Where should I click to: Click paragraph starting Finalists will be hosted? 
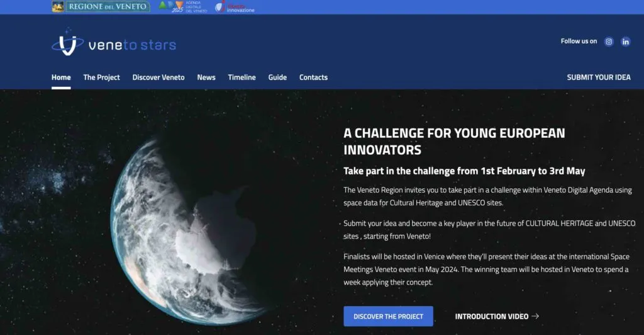486,270
